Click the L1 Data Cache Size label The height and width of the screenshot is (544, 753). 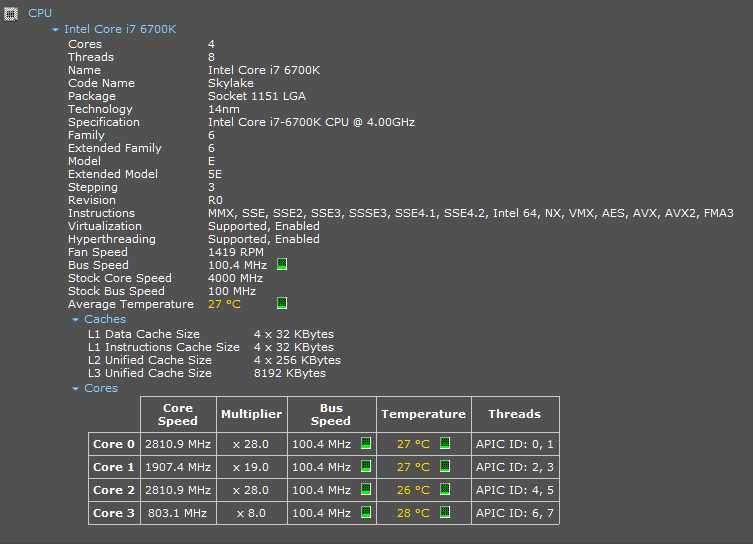click(x=144, y=334)
